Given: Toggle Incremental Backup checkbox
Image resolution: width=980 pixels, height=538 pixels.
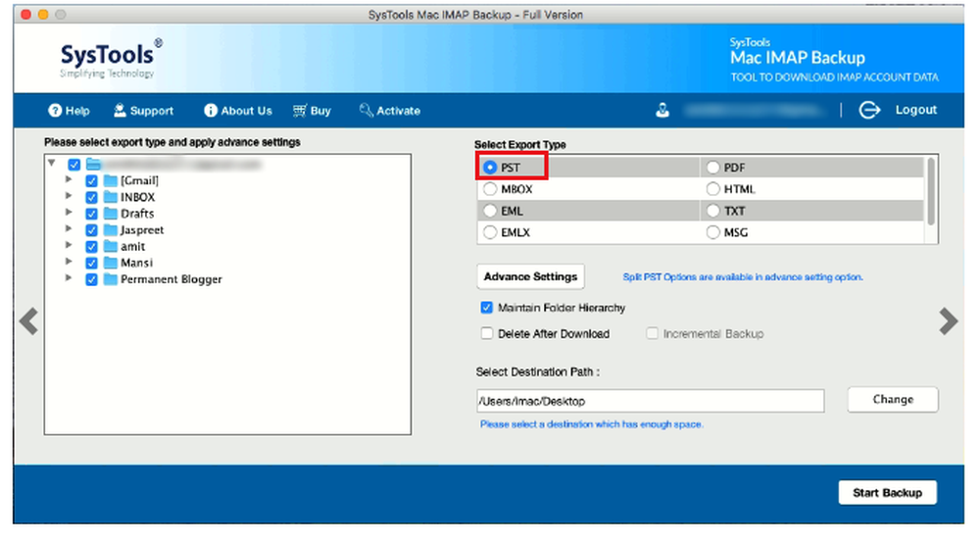Looking at the screenshot, I should (652, 333).
